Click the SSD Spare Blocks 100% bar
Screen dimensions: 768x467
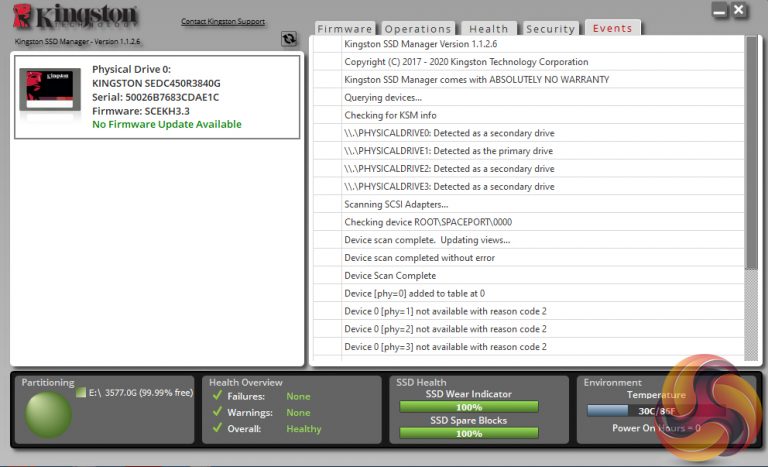(x=469, y=433)
